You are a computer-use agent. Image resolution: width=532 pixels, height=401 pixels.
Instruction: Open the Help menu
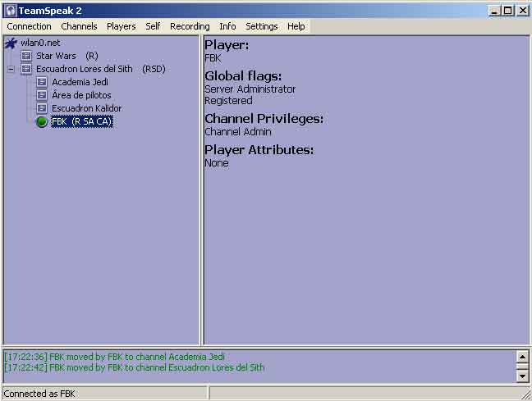[x=296, y=26]
